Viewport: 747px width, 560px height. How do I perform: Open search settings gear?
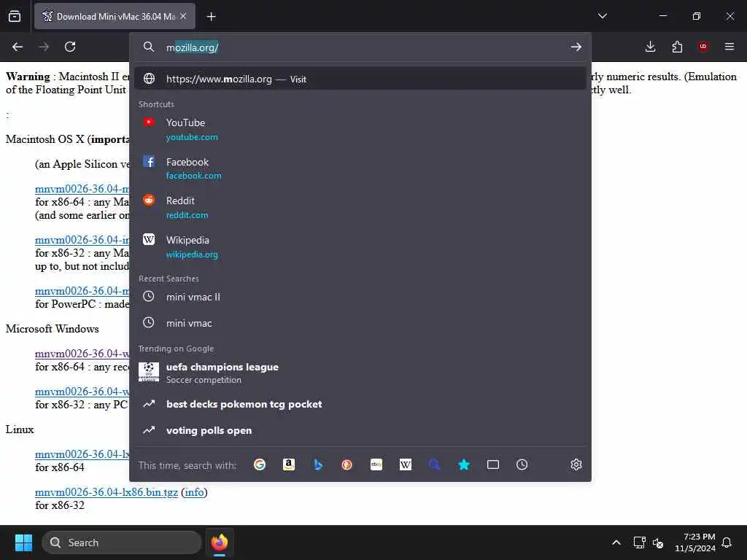click(x=576, y=464)
